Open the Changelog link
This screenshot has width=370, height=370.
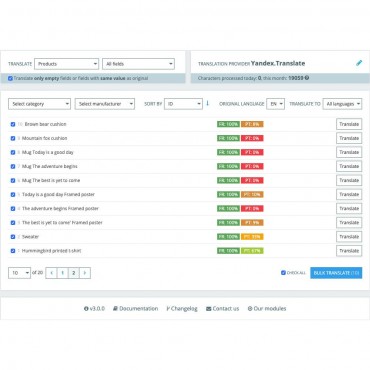[182, 309]
